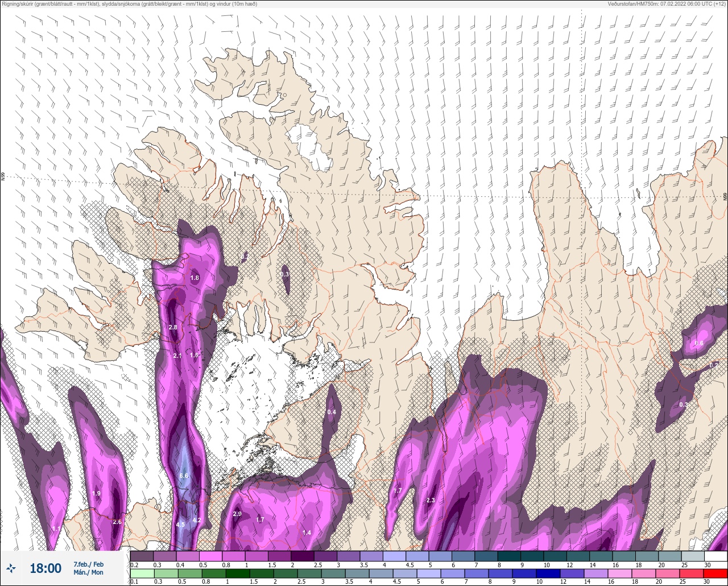The image size is (728, 586).
Task: Click the 18:00 forecast time label
Action: click(x=45, y=568)
